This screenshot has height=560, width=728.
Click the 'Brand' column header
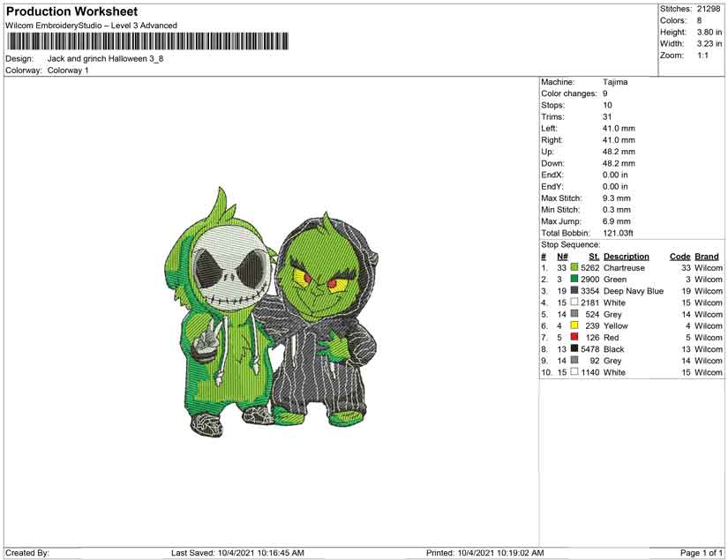[707, 257]
